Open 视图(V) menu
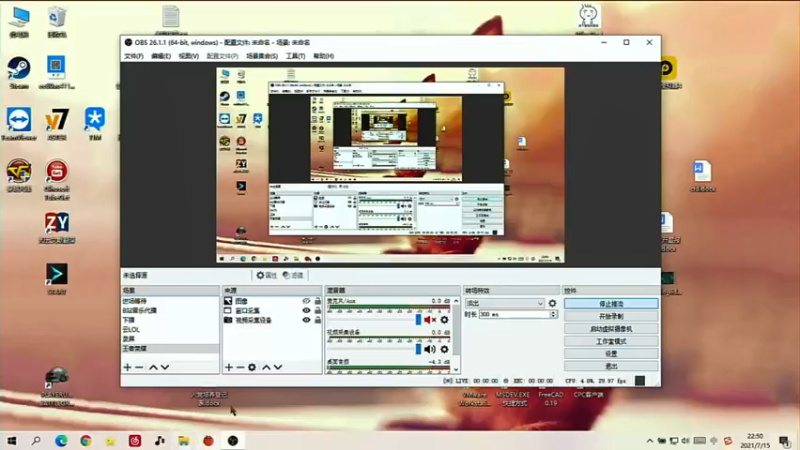 tap(188, 56)
